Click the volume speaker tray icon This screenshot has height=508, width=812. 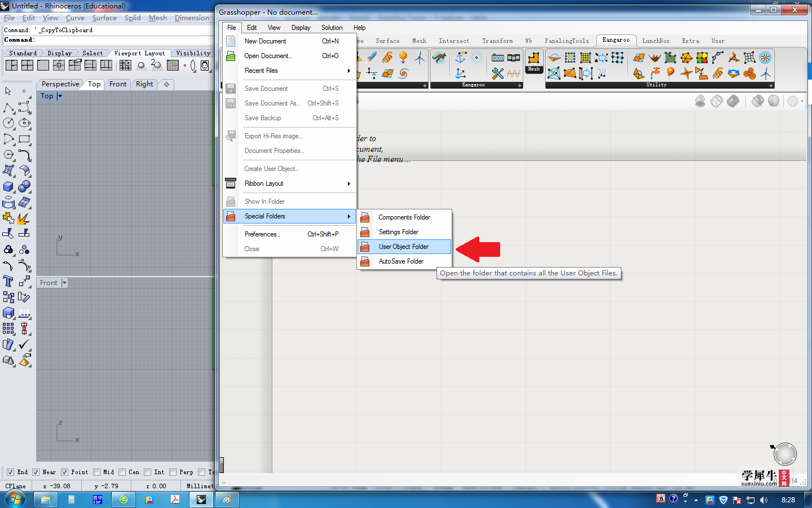[764, 500]
